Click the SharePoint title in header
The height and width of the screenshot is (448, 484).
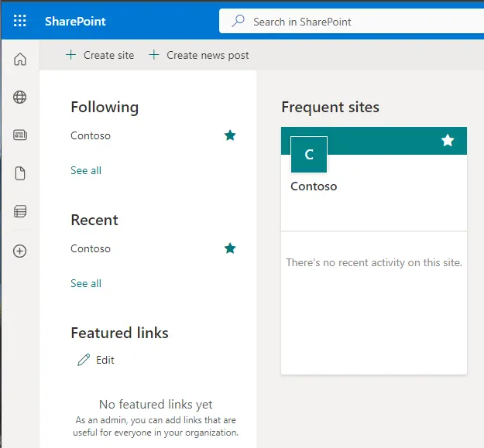pyautogui.click(x=75, y=21)
